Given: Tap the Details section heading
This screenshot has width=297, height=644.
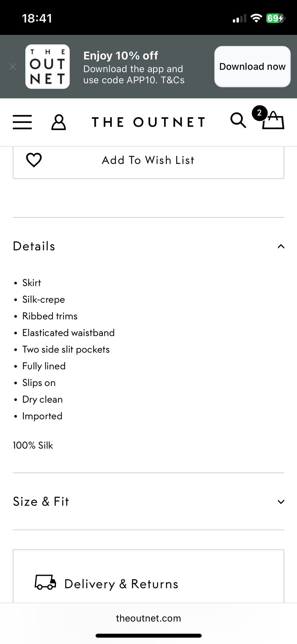Looking at the screenshot, I should click(34, 246).
